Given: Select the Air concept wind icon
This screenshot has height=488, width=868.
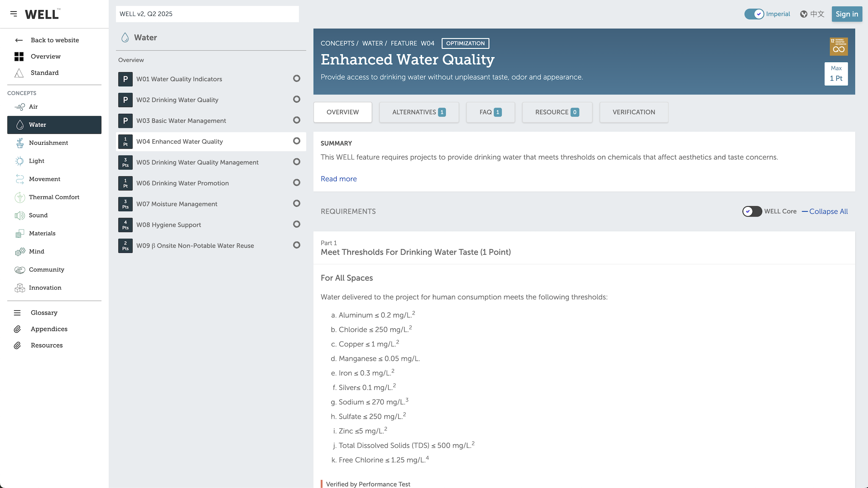Looking at the screenshot, I should point(20,107).
